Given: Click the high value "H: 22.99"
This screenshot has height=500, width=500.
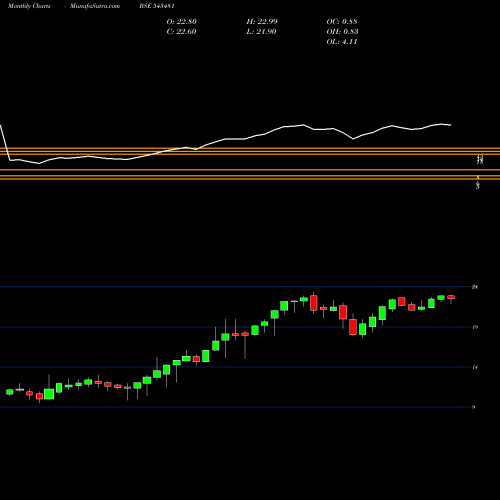Looking at the screenshot, I should [262, 22].
